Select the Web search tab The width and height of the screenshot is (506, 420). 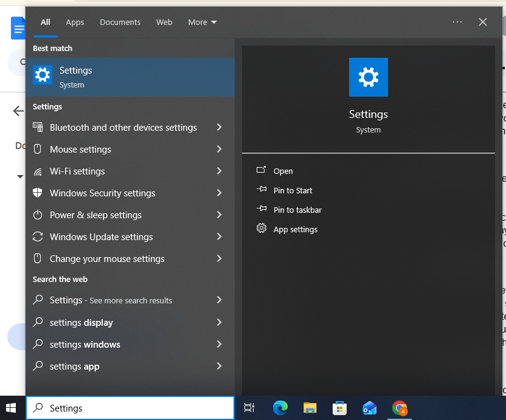[164, 22]
